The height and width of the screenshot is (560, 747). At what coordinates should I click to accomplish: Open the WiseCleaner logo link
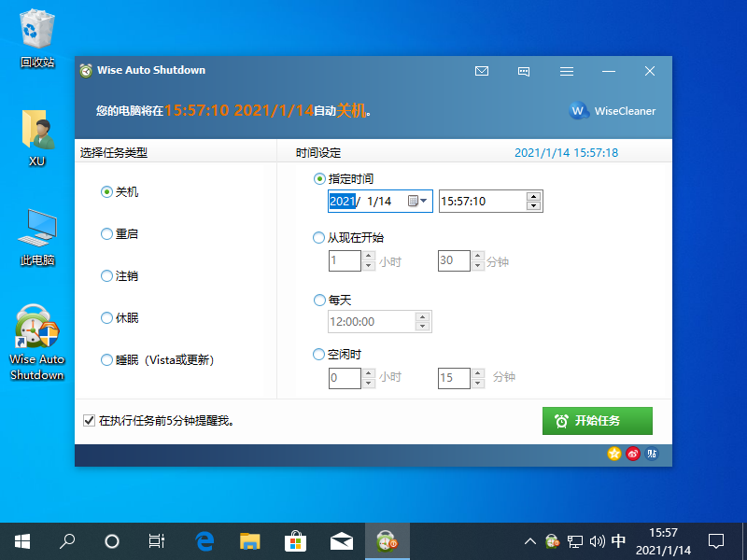pyautogui.click(x=613, y=111)
